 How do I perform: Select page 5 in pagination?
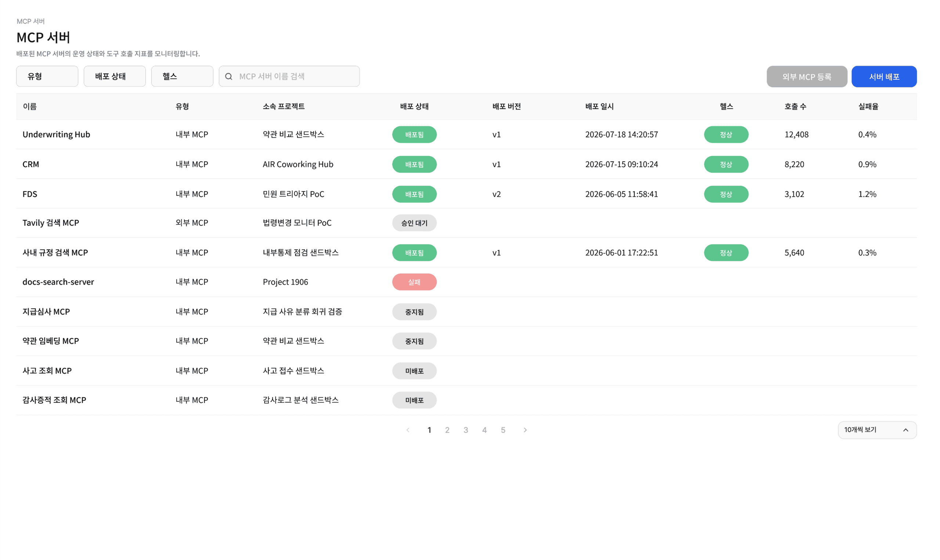(503, 430)
